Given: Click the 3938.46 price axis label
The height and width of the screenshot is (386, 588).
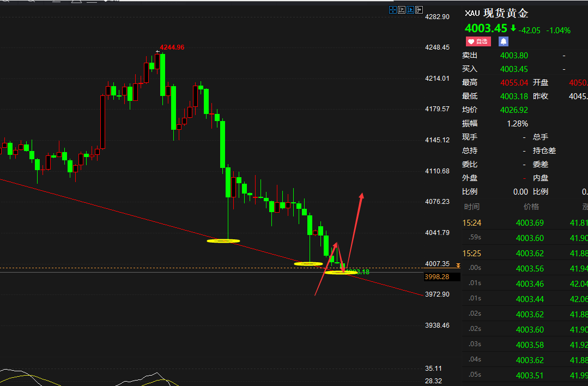Looking at the screenshot, I should pos(437,325).
